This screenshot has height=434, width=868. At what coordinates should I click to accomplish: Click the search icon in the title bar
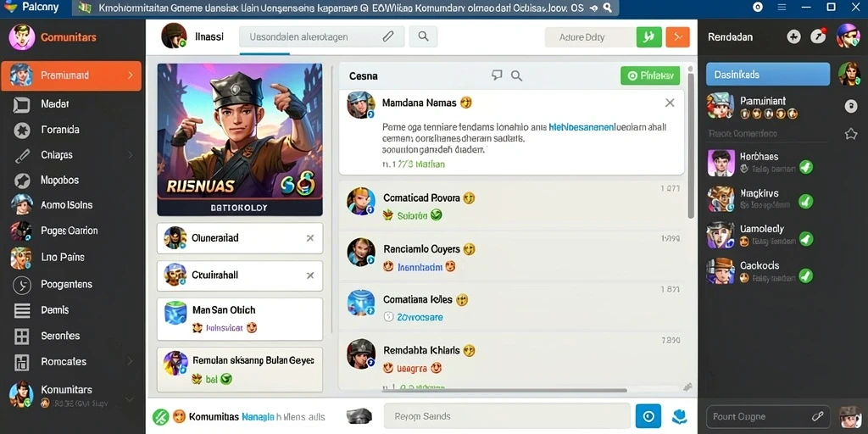coord(607,8)
